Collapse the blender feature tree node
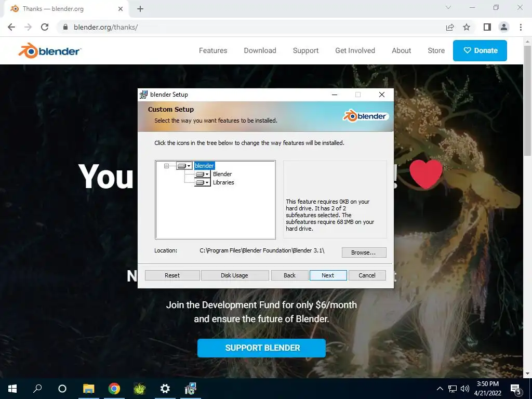This screenshot has width=532, height=399. [x=166, y=166]
